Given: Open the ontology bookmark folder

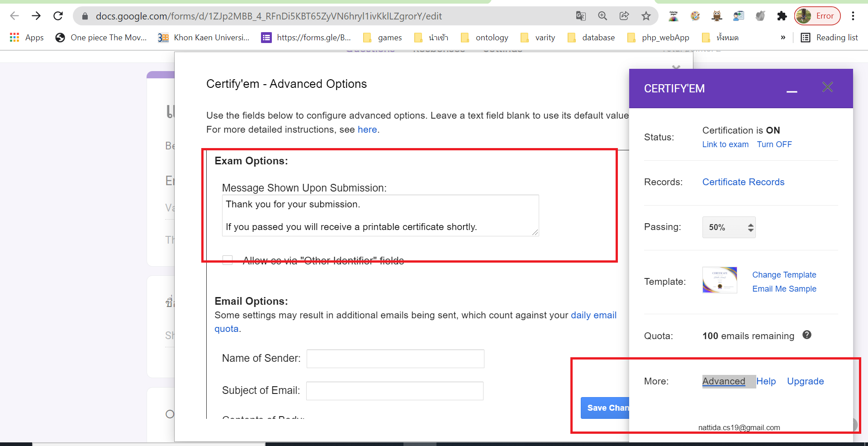Looking at the screenshot, I should click(x=484, y=38).
